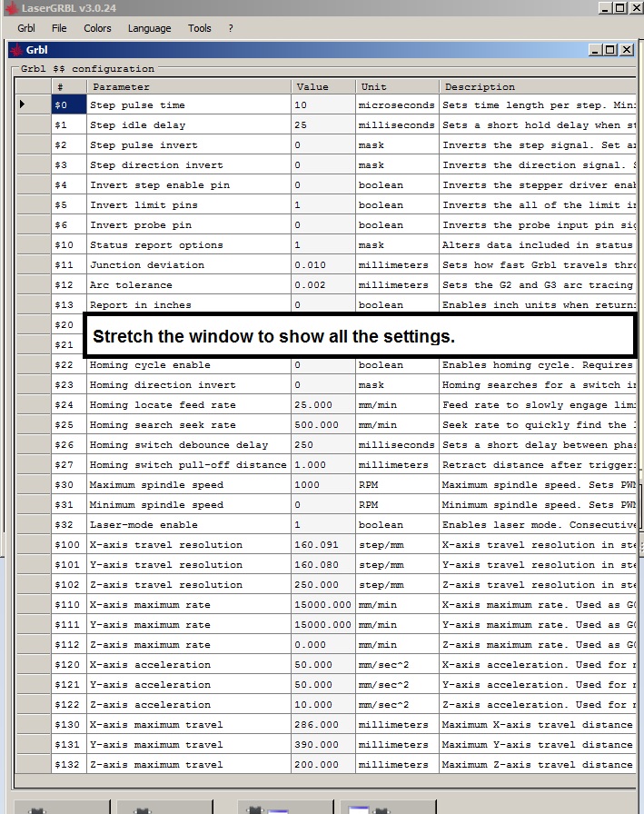Open the Tools menu
The width and height of the screenshot is (644, 814).
[x=199, y=28]
